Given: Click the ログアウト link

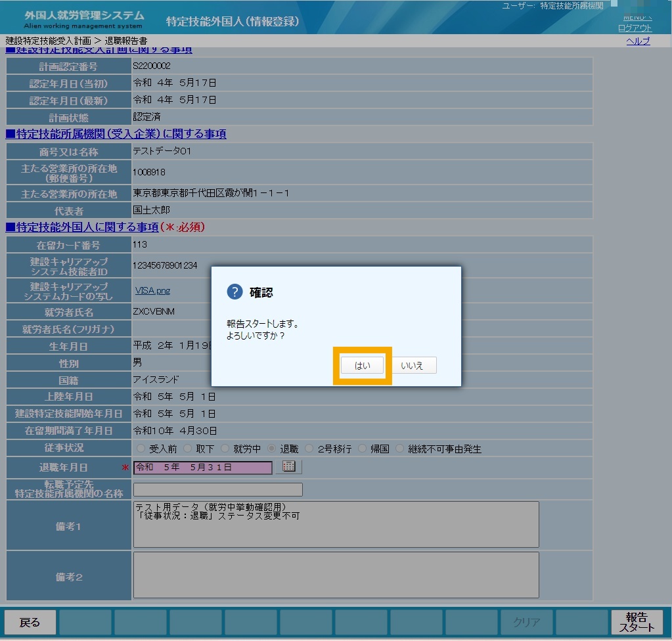Looking at the screenshot, I should [635, 28].
